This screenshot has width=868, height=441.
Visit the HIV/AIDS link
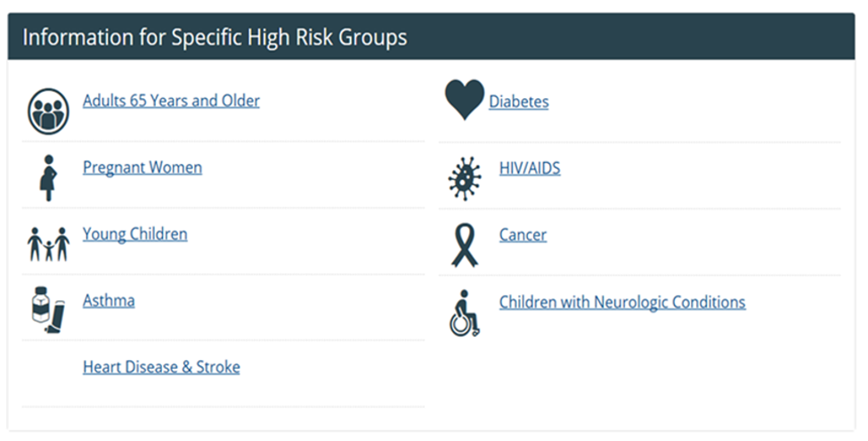pyautogui.click(x=530, y=167)
